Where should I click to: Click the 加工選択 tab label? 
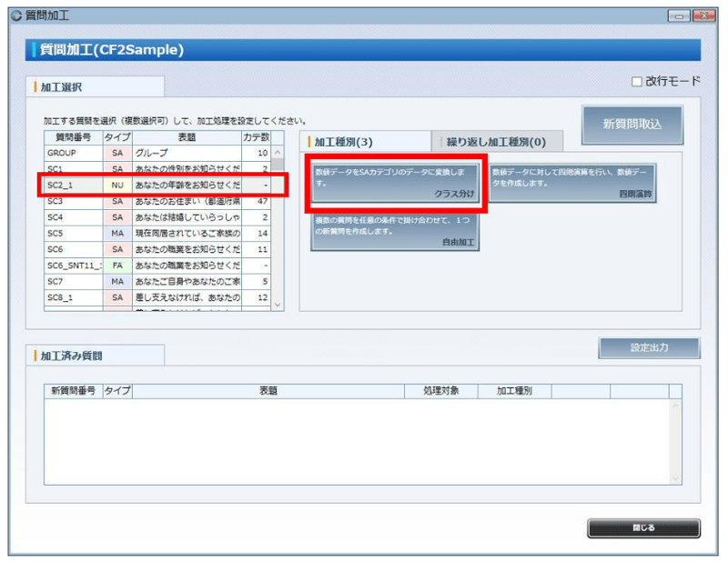pyautogui.click(x=68, y=86)
